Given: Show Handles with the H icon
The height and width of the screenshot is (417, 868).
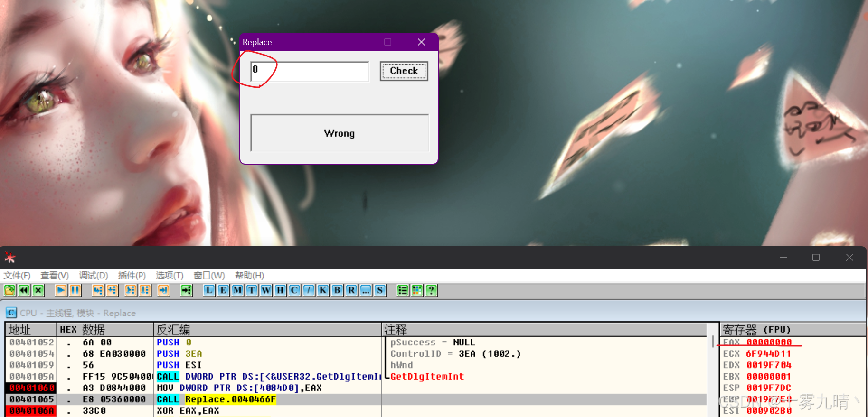Looking at the screenshot, I should pos(280,290).
